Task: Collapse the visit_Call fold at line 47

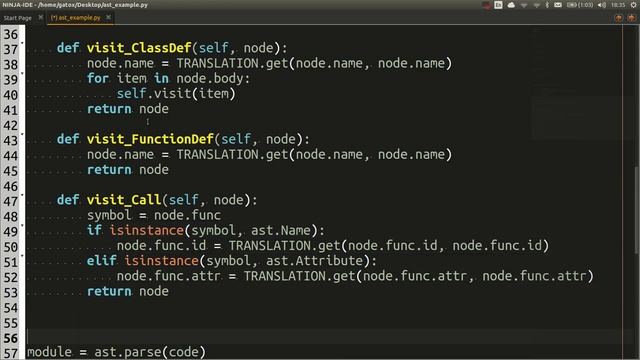Action: (22, 195)
